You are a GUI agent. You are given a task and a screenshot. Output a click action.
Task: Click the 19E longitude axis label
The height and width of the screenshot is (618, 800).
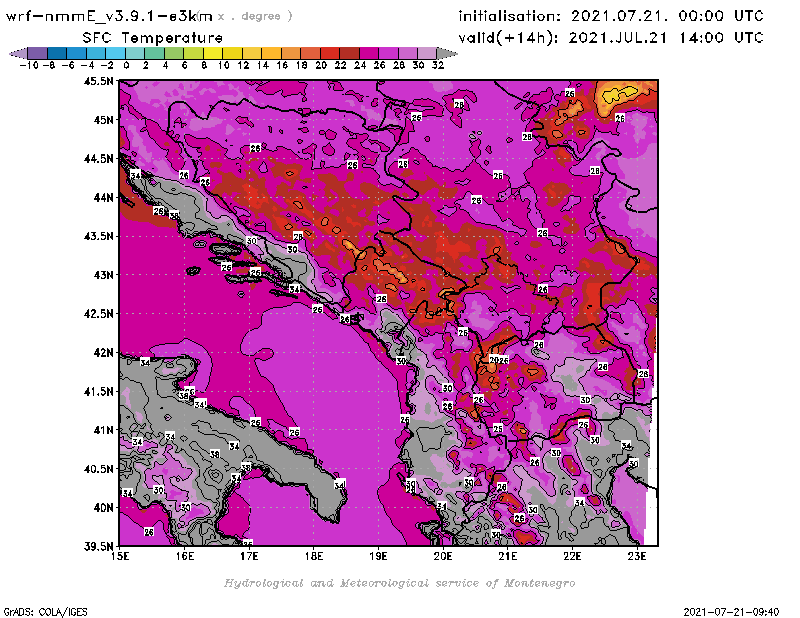(x=378, y=556)
